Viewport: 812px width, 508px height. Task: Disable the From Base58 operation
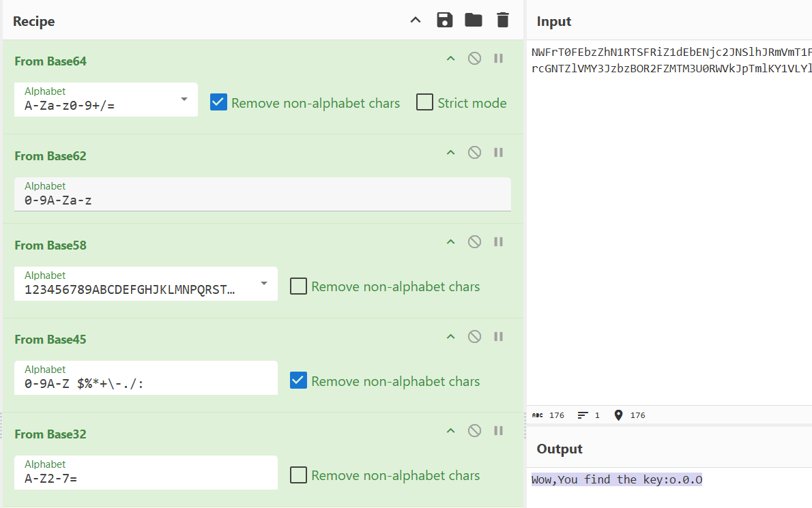[474, 242]
